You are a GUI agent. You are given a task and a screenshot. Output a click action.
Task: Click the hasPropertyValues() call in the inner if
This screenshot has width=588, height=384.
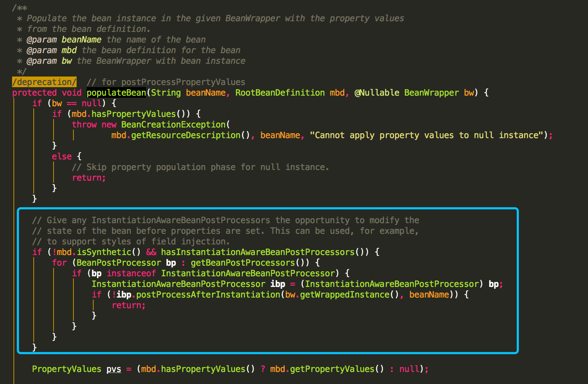138,114
